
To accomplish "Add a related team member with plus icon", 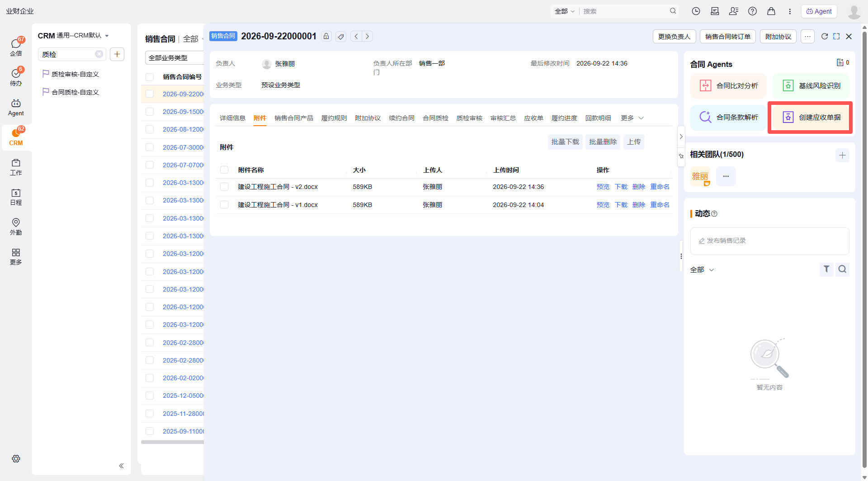I will click(x=842, y=155).
